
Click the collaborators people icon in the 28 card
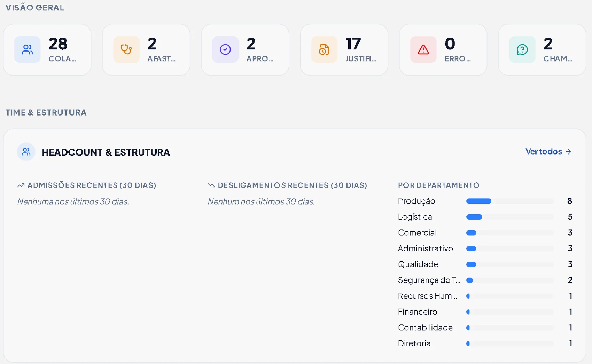[x=27, y=49]
